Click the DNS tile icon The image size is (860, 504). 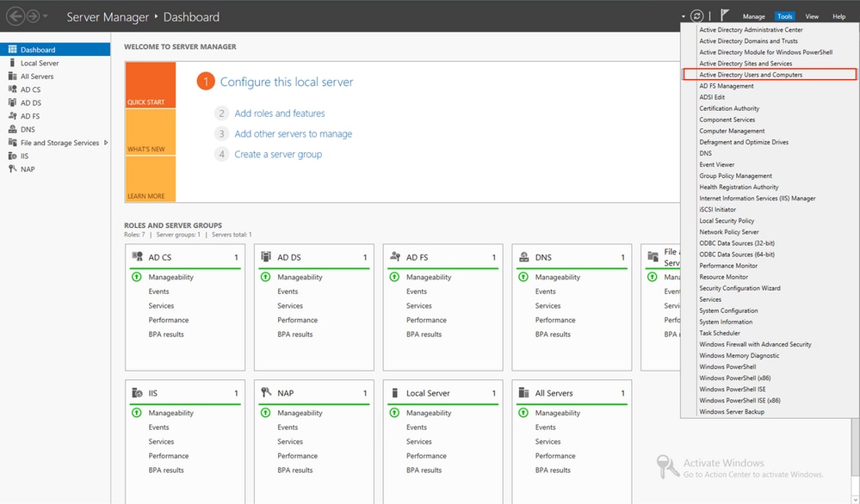[523, 256]
